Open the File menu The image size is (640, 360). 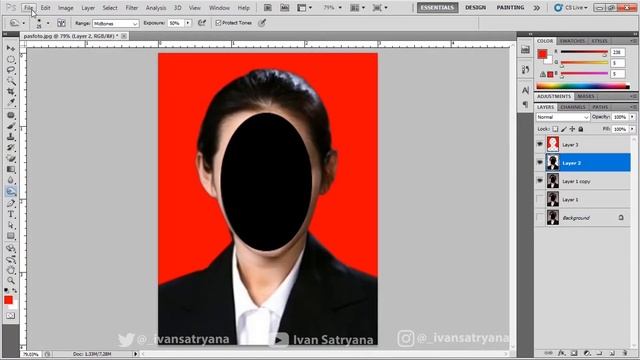click(x=28, y=8)
